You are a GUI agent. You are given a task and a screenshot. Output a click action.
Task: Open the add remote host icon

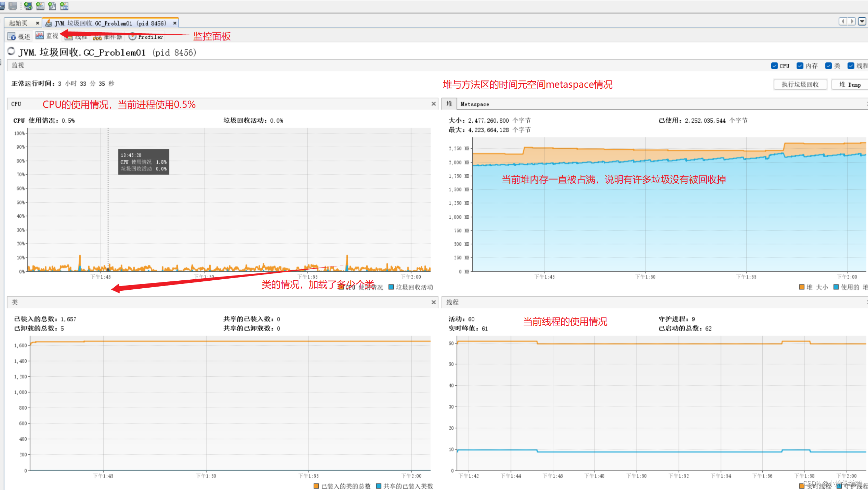point(28,6)
